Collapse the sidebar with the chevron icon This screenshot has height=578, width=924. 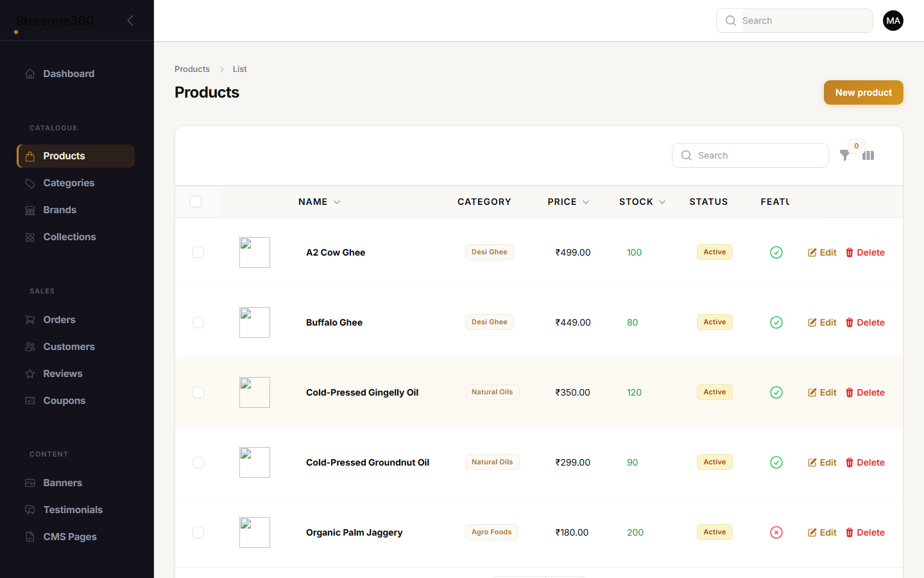click(130, 21)
